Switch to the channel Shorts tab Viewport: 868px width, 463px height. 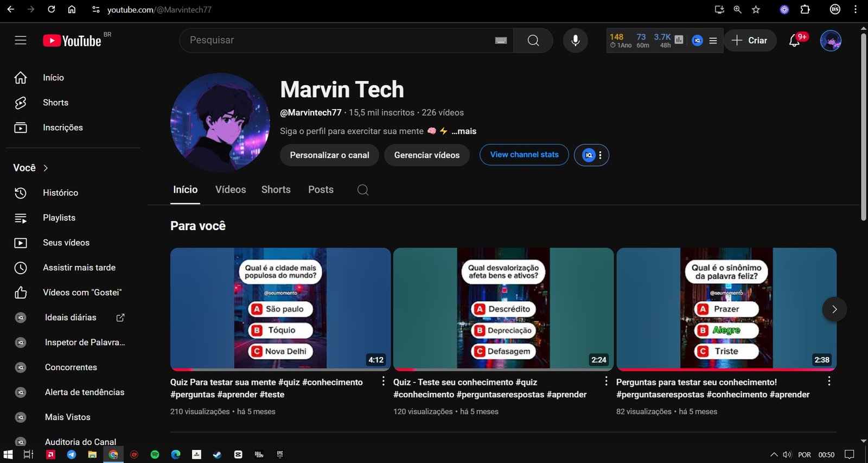point(276,189)
